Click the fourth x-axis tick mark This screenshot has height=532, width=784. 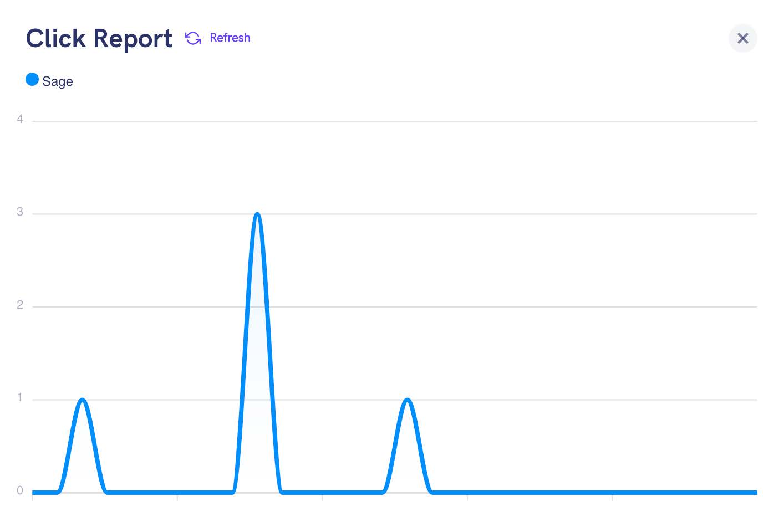pos(467,498)
